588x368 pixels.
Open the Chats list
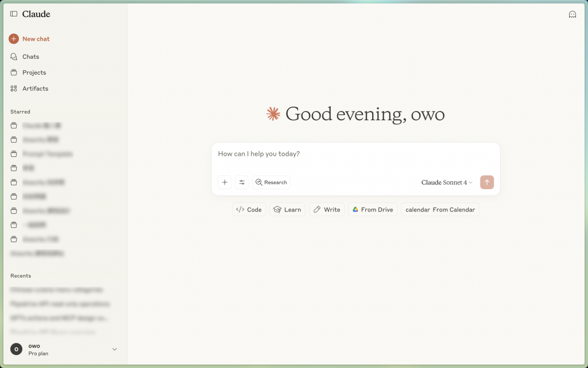click(25, 57)
